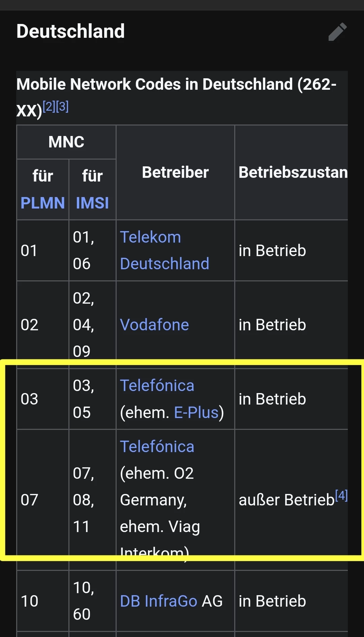Open footnote reference [2] in table caption

click(49, 107)
